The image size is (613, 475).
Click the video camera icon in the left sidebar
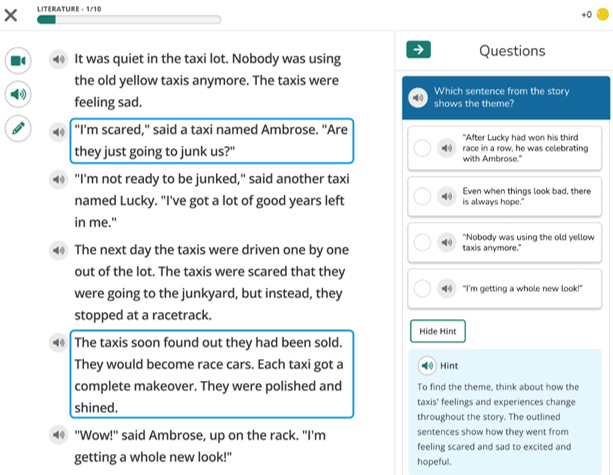click(16, 61)
